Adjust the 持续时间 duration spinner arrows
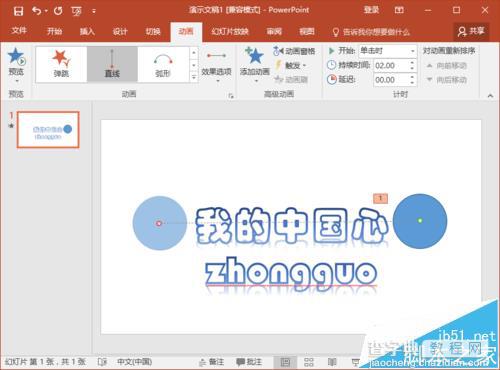The height and width of the screenshot is (370, 500). point(412,65)
